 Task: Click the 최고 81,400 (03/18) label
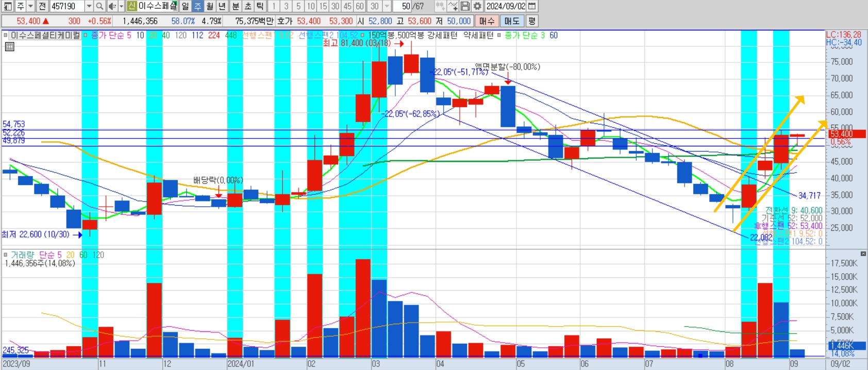(357, 43)
